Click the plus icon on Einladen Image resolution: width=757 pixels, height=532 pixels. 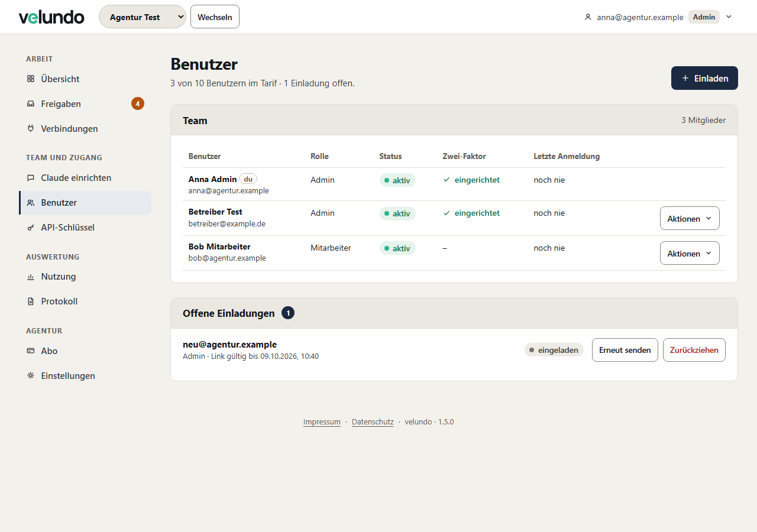(685, 78)
